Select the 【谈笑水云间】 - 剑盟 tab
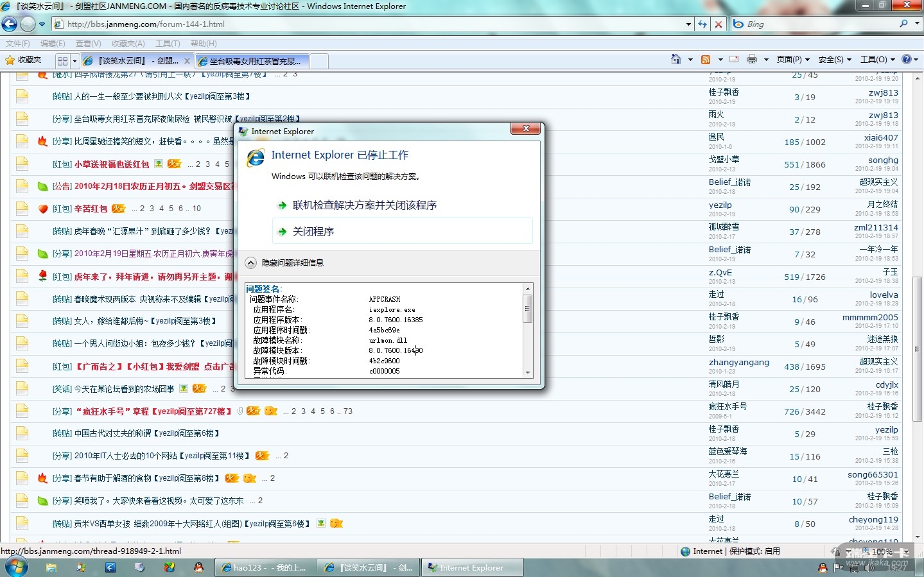The width and height of the screenshot is (924, 577). click(136, 61)
